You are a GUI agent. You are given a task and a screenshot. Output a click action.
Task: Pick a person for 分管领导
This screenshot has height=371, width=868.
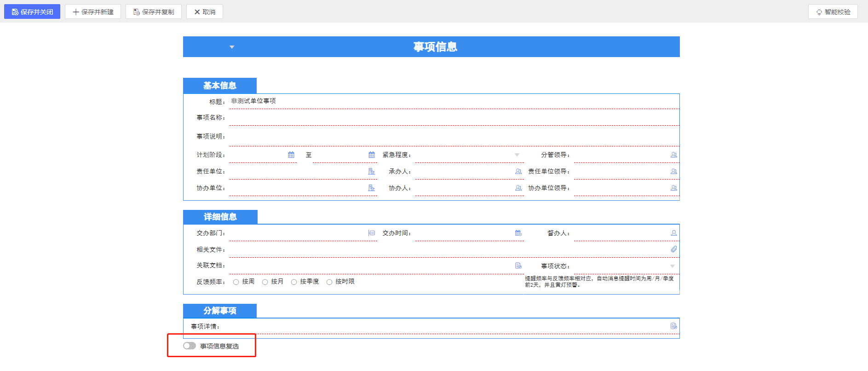click(674, 155)
